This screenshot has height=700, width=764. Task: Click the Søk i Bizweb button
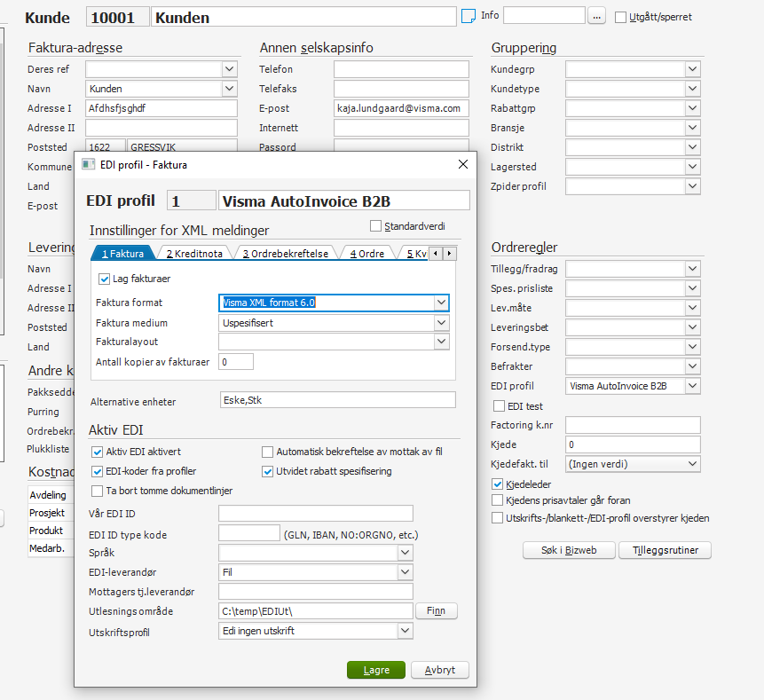569,550
